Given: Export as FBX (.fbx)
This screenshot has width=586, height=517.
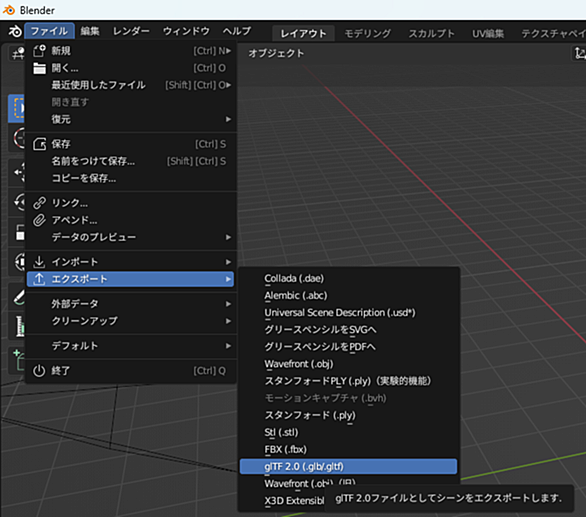Looking at the screenshot, I should click(x=348, y=449).
